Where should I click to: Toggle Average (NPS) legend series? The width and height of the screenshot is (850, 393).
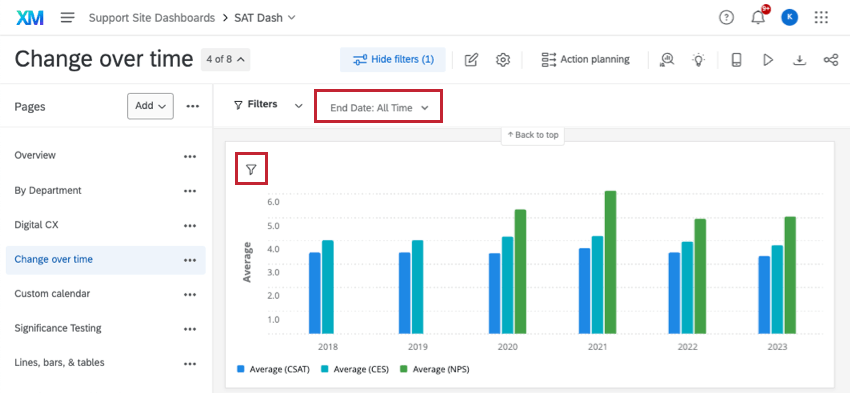(435, 370)
